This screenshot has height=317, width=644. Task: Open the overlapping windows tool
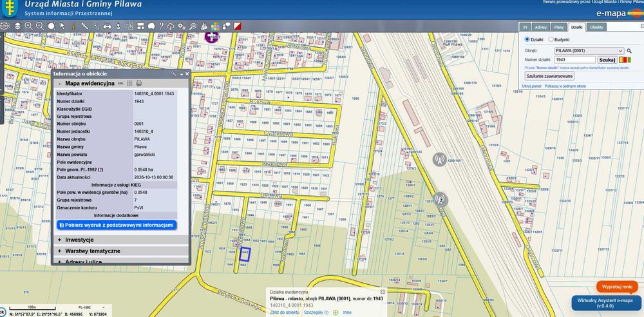pyautogui.click(x=129, y=26)
